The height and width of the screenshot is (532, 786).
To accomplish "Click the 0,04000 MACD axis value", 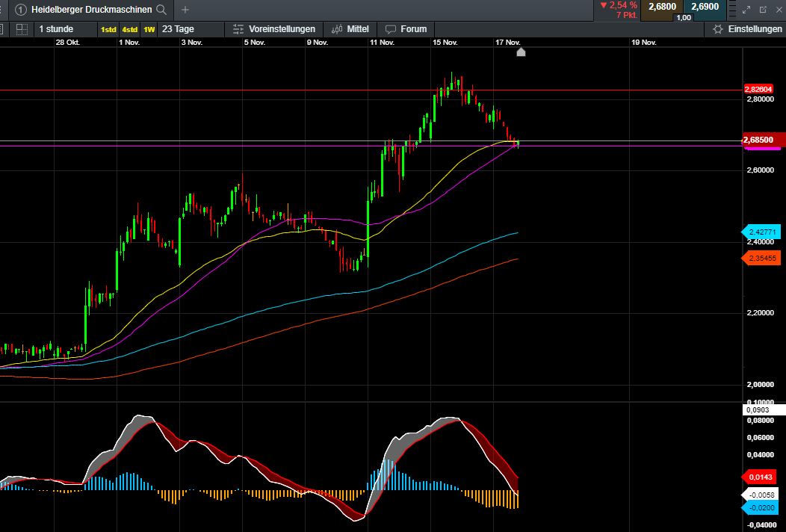I will point(761,455).
